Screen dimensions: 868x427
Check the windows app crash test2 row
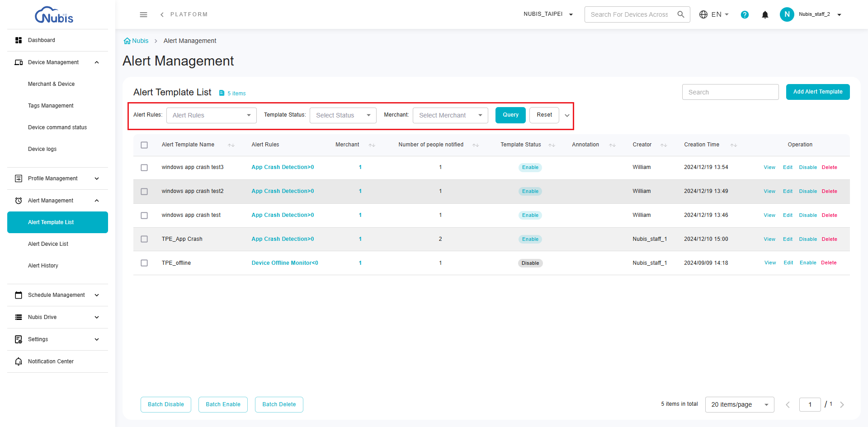click(144, 192)
